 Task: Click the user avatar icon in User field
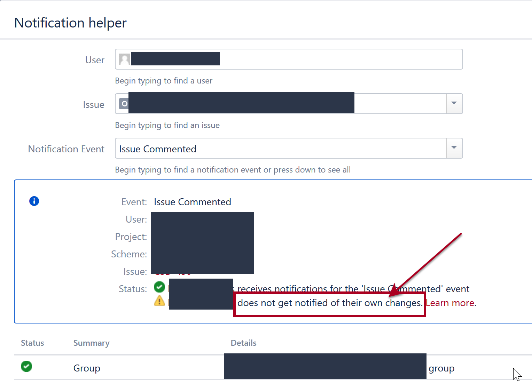[x=125, y=59]
